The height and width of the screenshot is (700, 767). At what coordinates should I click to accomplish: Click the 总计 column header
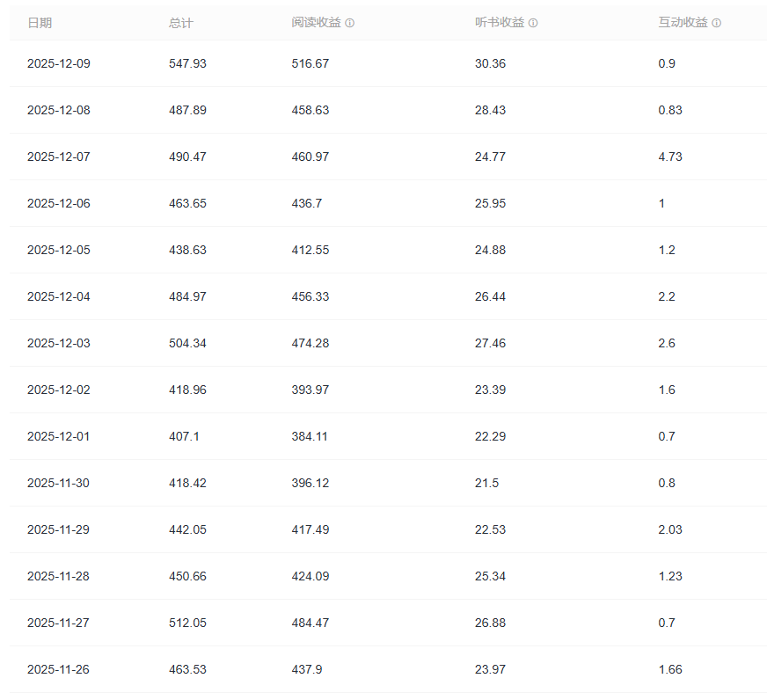pyautogui.click(x=180, y=23)
